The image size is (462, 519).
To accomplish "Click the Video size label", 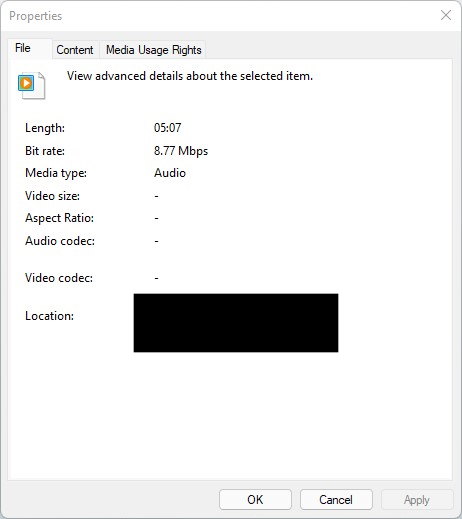I will click(x=52, y=196).
